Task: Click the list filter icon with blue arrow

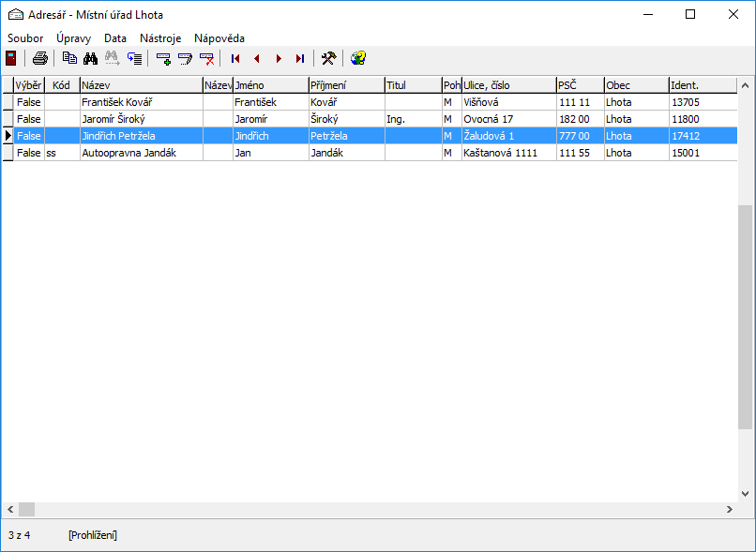Action: tap(134, 58)
